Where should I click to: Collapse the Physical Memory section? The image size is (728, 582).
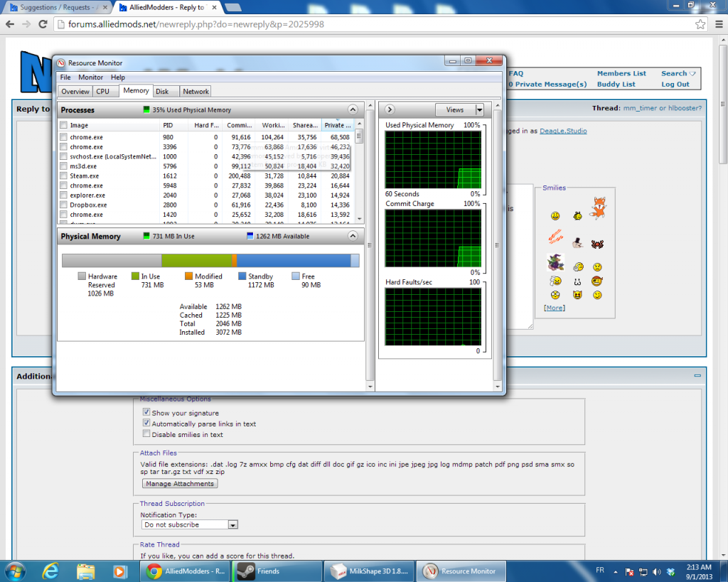(353, 236)
